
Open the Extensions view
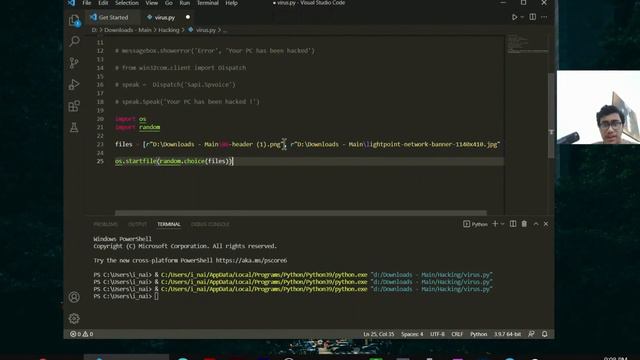[74, 106]
